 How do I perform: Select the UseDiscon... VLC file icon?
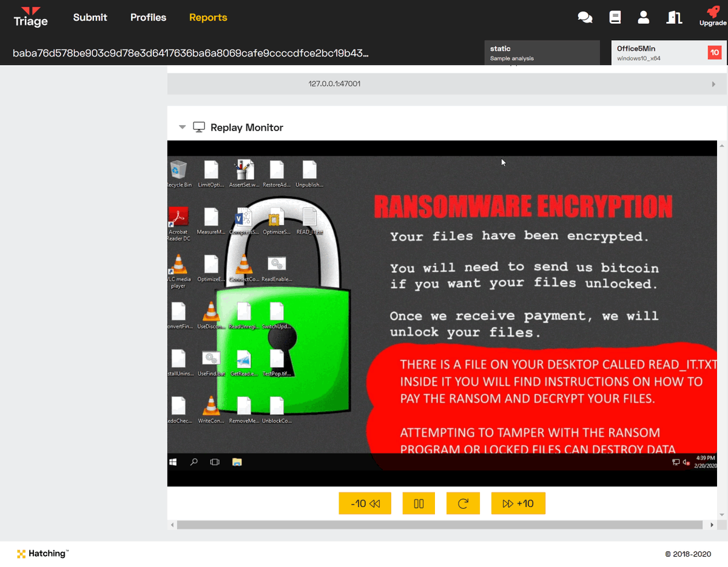211,316
